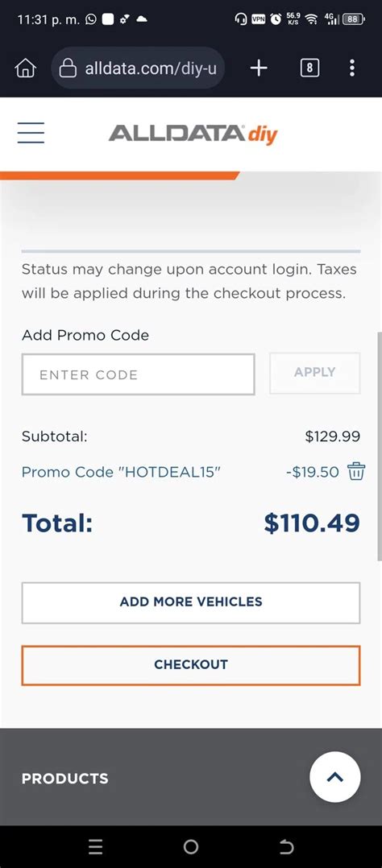Select the alldata.com address bar
Viewport: 382px width, 868px height.
coord(138,68)
